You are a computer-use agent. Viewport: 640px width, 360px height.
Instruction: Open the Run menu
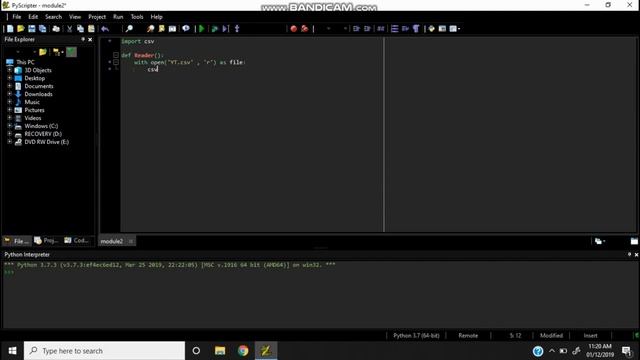tap(118, 17)
